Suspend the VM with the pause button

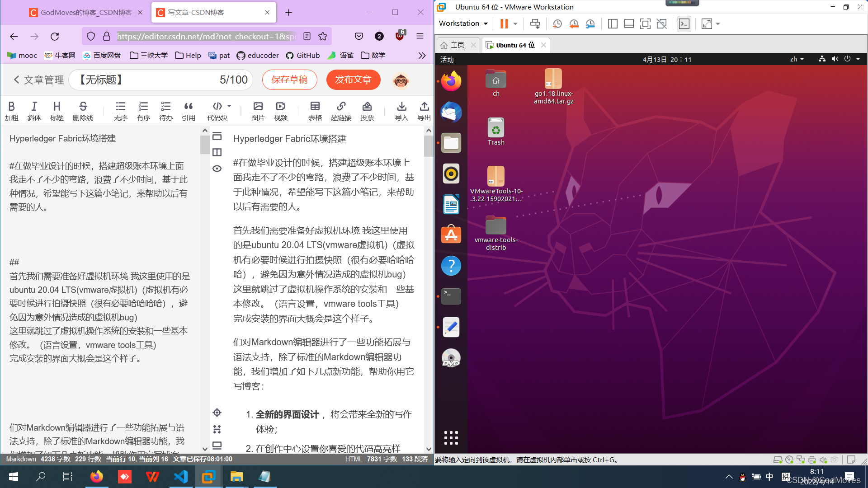(503, 23)
